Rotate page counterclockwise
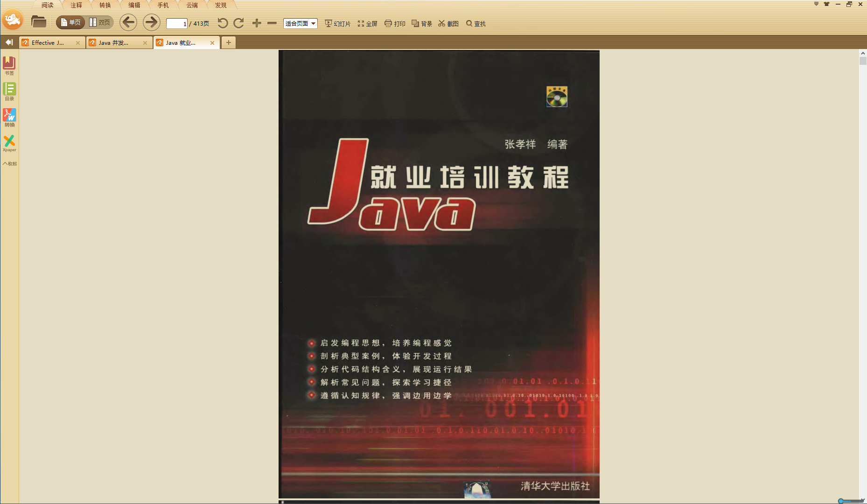 (223, 23)
